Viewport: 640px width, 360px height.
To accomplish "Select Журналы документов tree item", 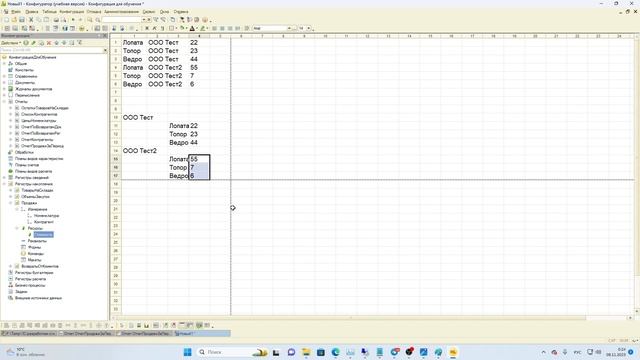I will click(x=33, y=89).
